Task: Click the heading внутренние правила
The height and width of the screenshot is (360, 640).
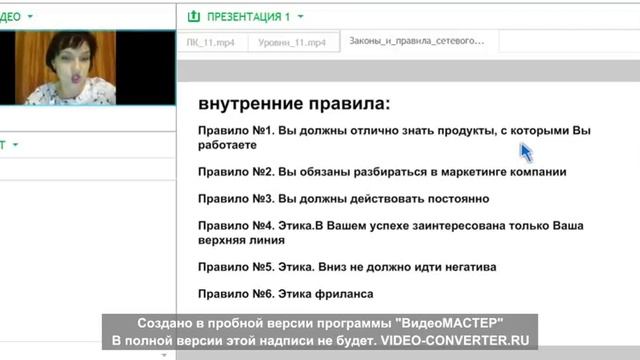Action: 294,103
